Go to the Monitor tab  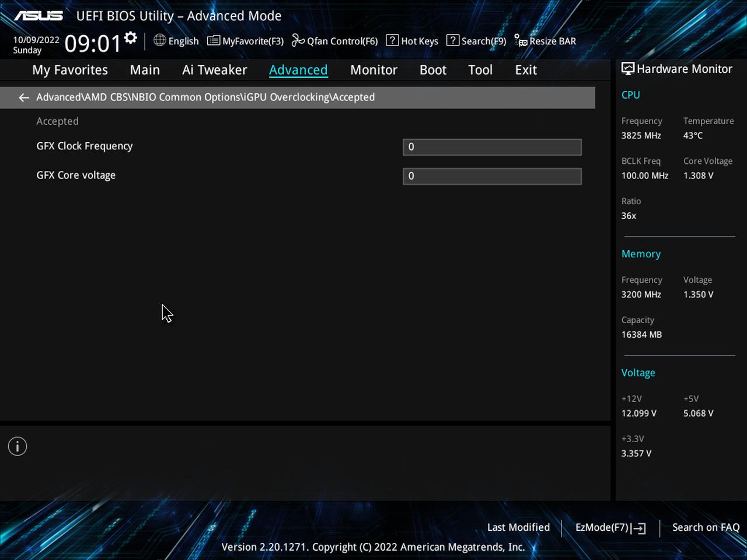373,70
